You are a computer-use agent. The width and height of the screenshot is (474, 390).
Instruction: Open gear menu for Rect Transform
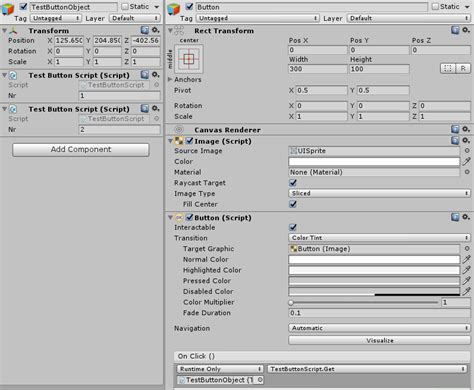(466, 30)
